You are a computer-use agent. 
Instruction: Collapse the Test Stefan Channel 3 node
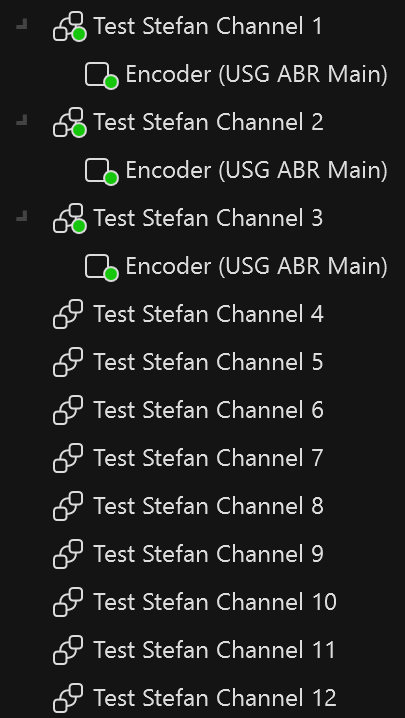[x=22, y=216]
